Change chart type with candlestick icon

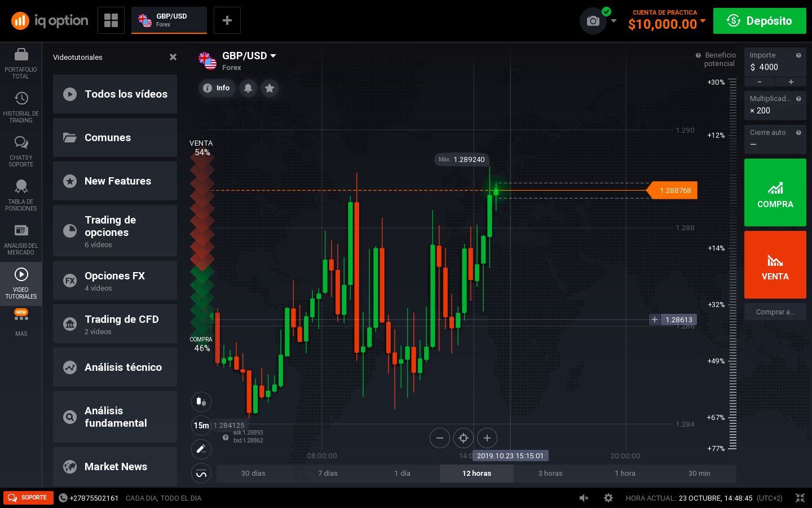coord(201,402)
